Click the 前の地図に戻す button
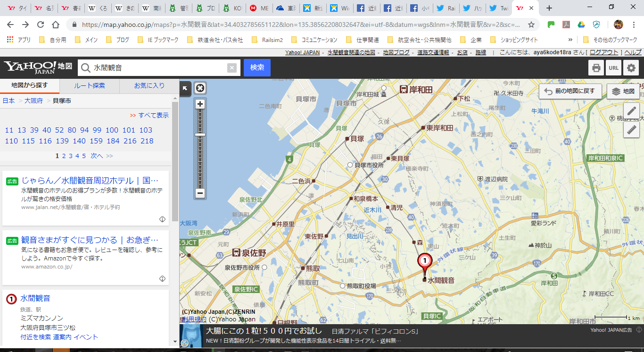This screenshot has height=352, width=644. (570, 91)
